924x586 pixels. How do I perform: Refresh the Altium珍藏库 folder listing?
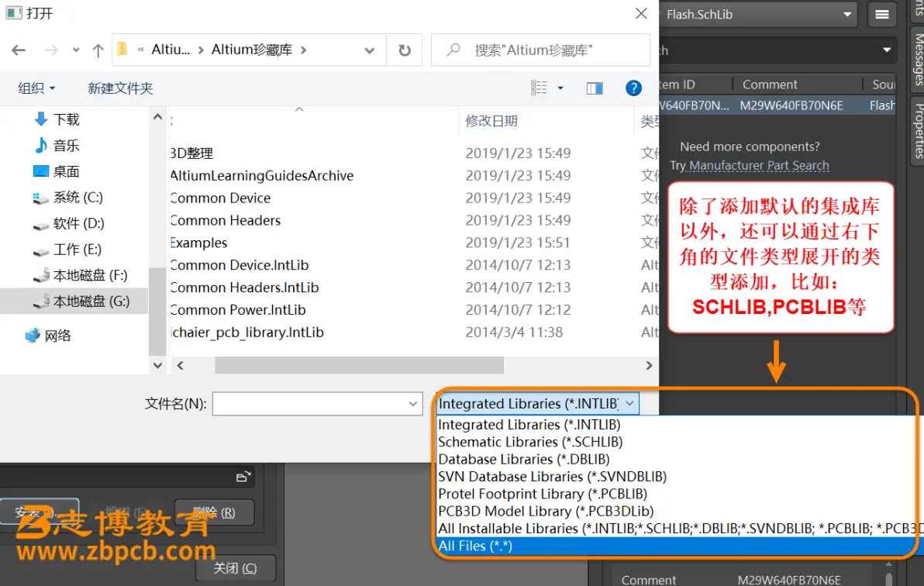[x=405, y=50]
